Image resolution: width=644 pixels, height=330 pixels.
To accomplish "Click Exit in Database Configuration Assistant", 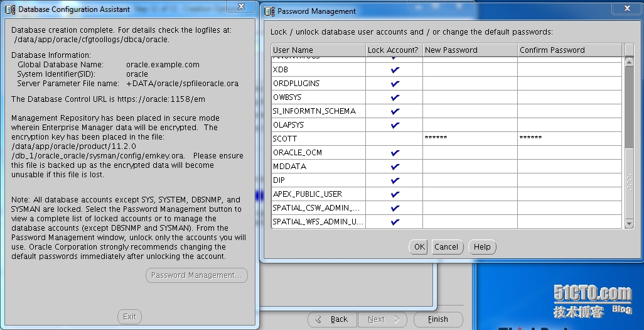I will click(x=130, y=316).
